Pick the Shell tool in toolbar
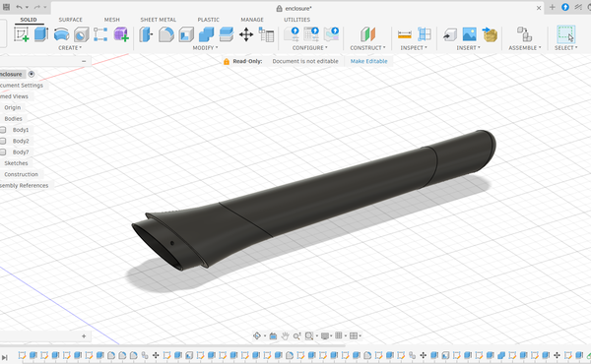Screen dimensions: 591x364 coord(186,34)
